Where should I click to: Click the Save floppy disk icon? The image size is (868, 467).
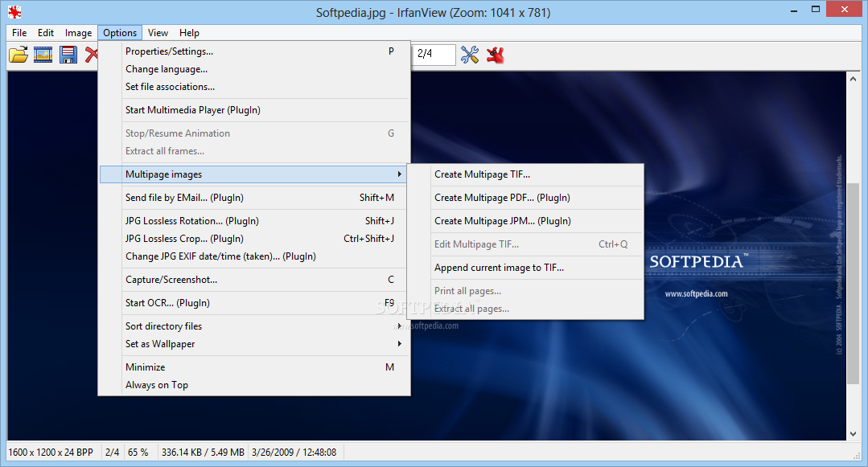[x=68, y=54]
